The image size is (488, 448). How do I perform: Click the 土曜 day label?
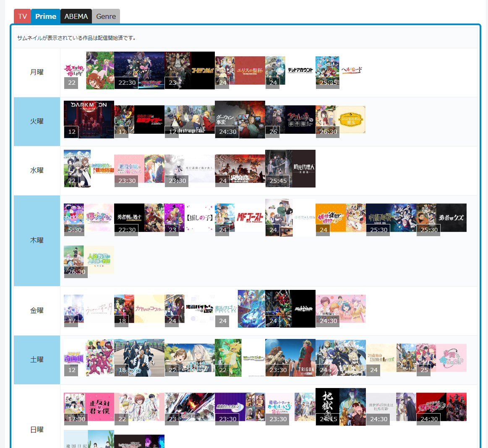(37, 359)
